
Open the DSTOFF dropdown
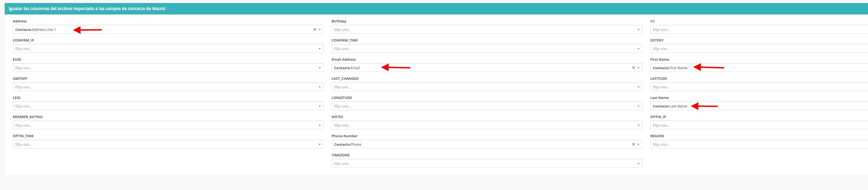pyautogui.click(x=759, y=48)
